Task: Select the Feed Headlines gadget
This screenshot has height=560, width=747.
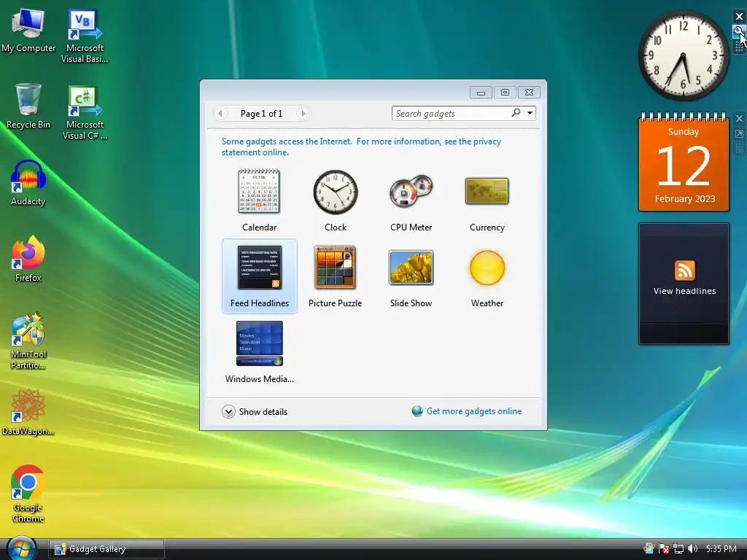Action: [260, 276]
